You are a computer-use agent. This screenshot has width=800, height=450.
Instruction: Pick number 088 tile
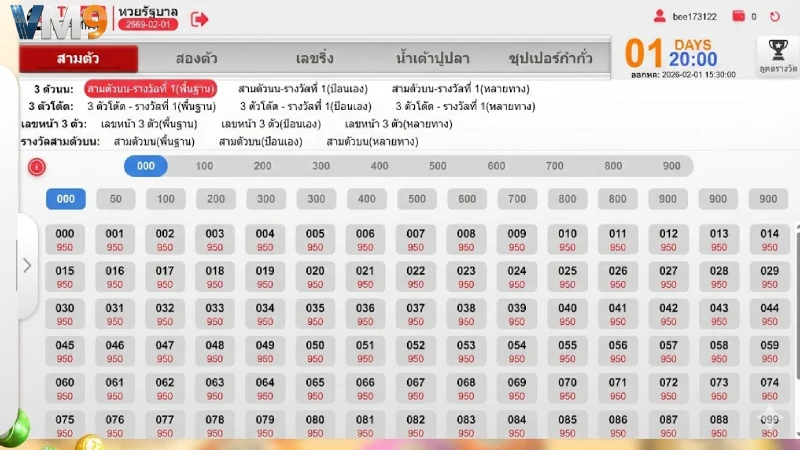tap(719, 425)
